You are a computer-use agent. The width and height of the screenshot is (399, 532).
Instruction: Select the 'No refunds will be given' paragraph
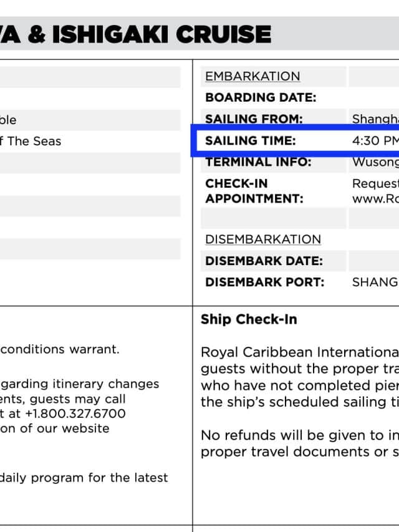click(299, 443)
